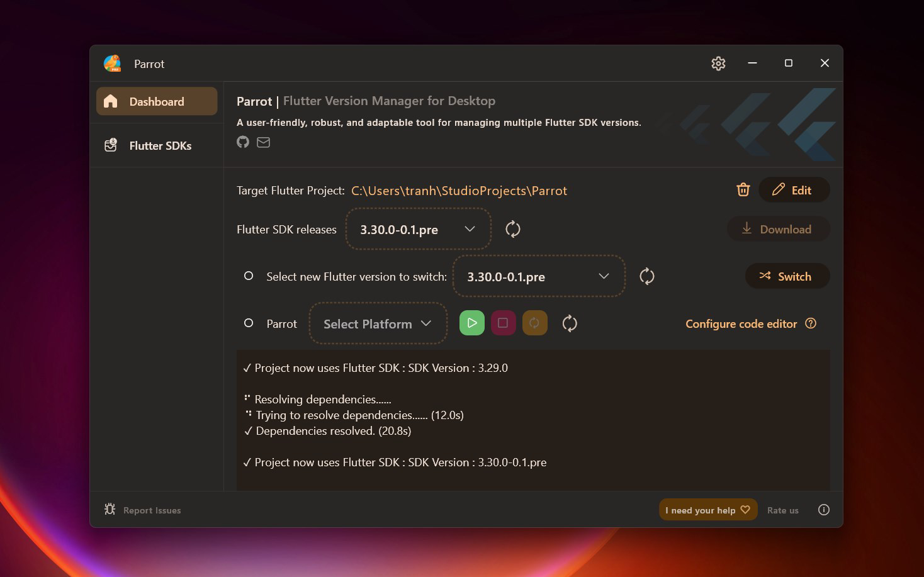The height and width of the screenshot is (577, 924).
Task: Close the Parrot window
Action: 825,63
